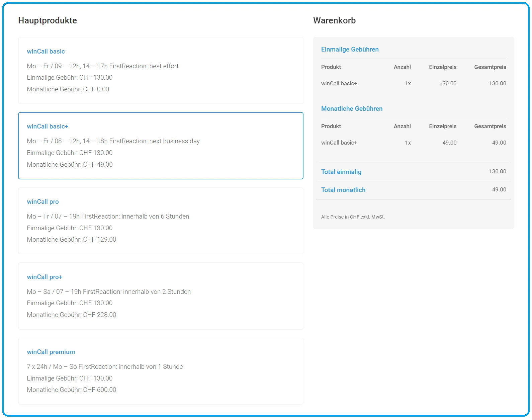Click the 'Warenkorb' heading

(335, 20)
